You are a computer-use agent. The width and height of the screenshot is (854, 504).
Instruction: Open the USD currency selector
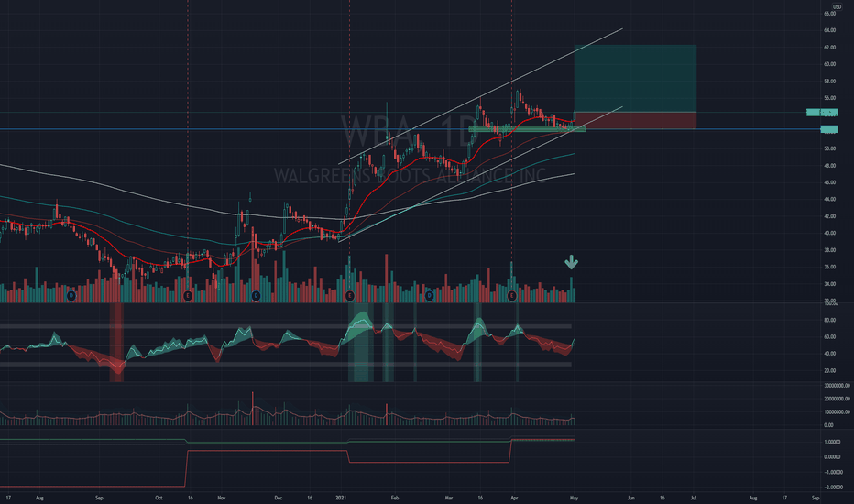click(x=837, y=6)
